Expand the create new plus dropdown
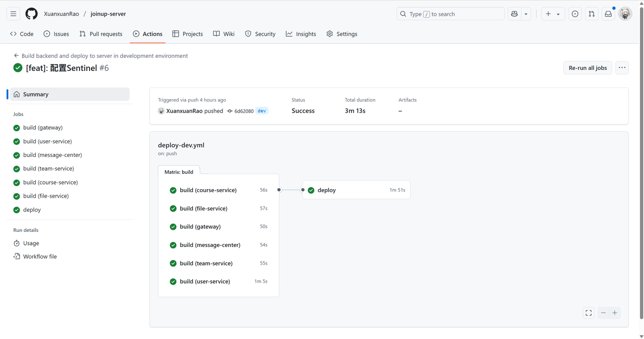This screenshot has height=339, width=644. click(x=552, y=14)
